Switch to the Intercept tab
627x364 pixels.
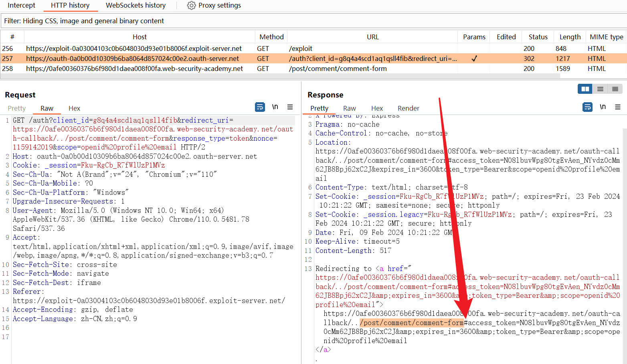pos(21,6)
